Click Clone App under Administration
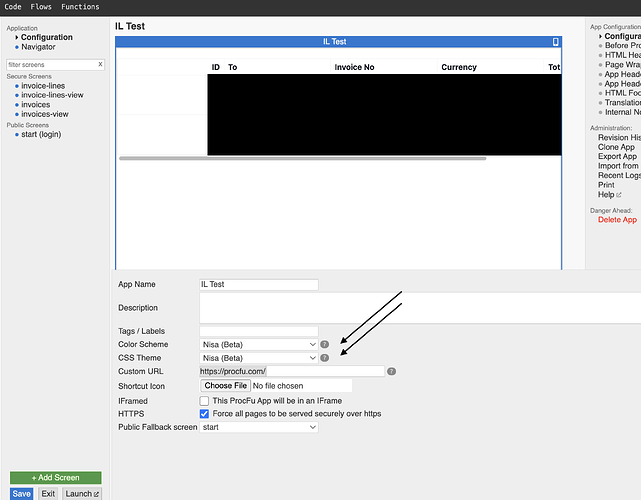Screen dimensions: 641x500 pyautogui.click(x=616, y=147)
